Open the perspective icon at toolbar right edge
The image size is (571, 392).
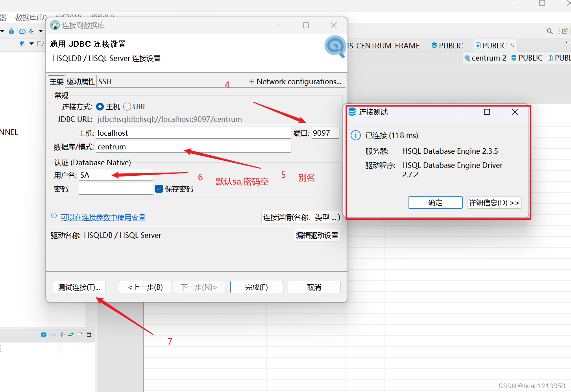[x=565, y=31]
